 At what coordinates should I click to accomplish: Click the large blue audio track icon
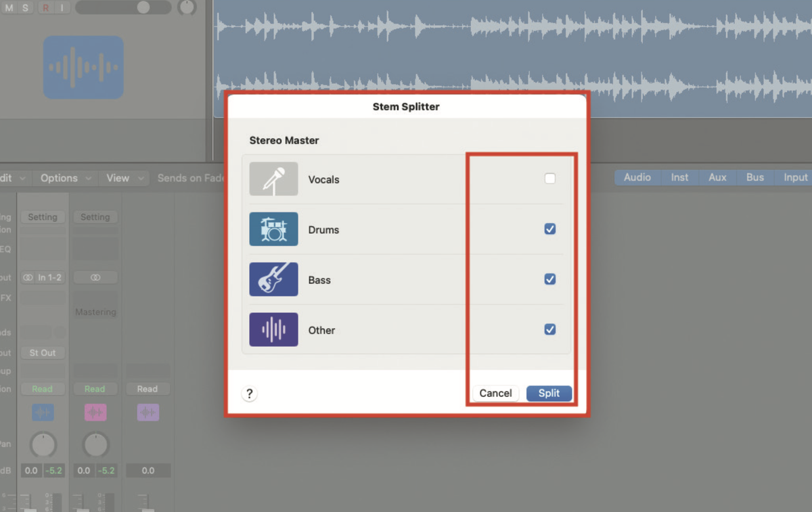tap(83, 68)
